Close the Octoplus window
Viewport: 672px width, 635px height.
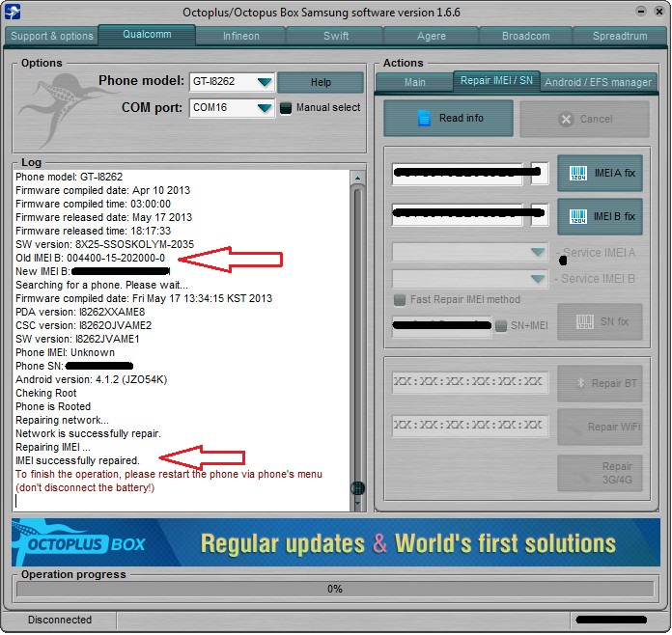tap(659, 12)
